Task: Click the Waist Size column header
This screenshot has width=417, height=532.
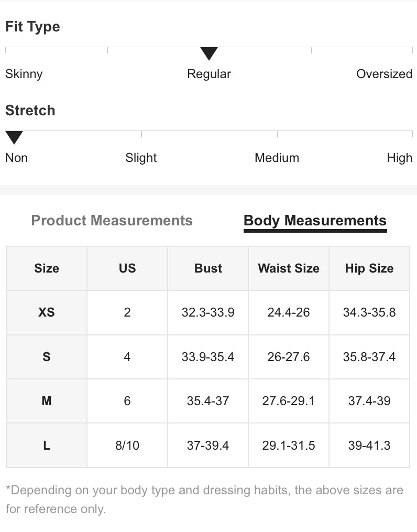Action: coord(289,268)
